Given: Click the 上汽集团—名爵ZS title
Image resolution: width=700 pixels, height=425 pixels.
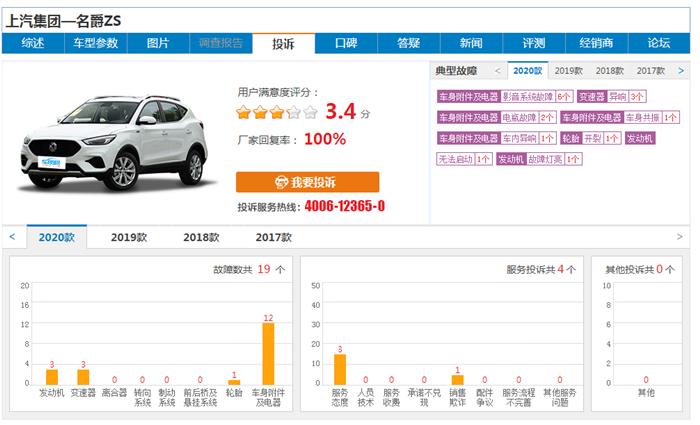Looking at the screenshot, I should pyautogui.click(x=63, y=21).
